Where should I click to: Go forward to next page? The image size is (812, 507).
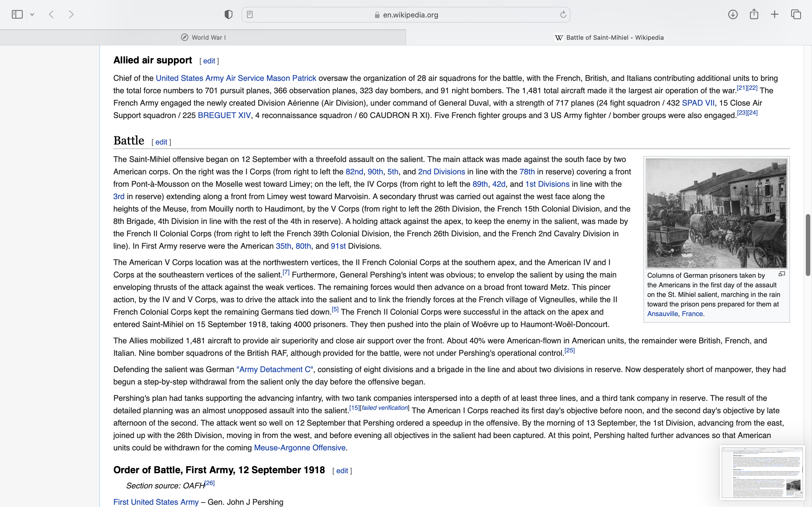(x=71, y=14)
